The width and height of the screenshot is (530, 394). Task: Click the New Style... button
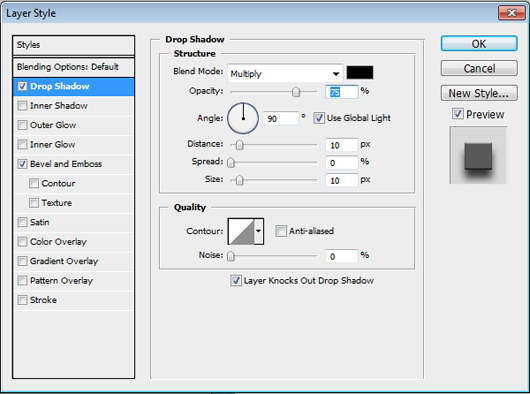click(479, 93)
